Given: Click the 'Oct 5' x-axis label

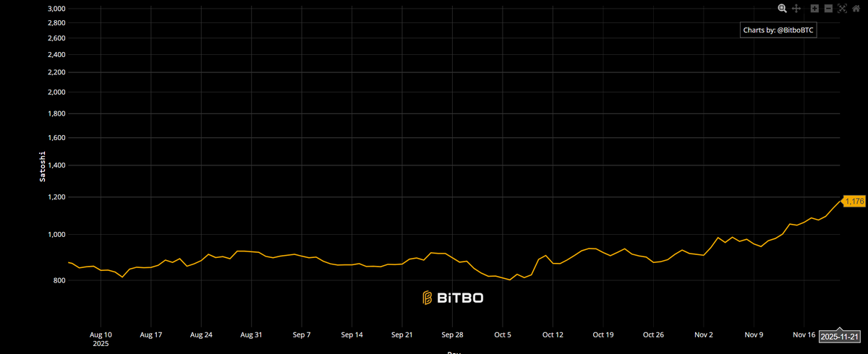Looking at the screenshot, I should click(503, 335).
